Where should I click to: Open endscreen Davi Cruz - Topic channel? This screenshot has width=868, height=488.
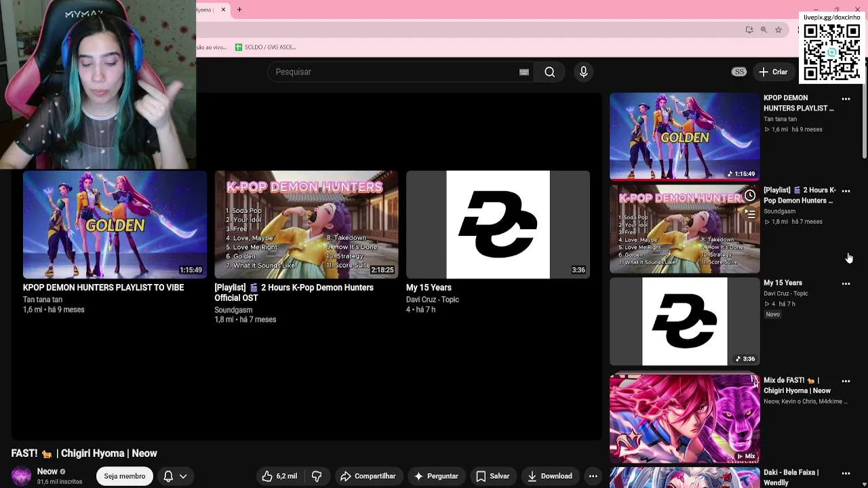(433, 300)
